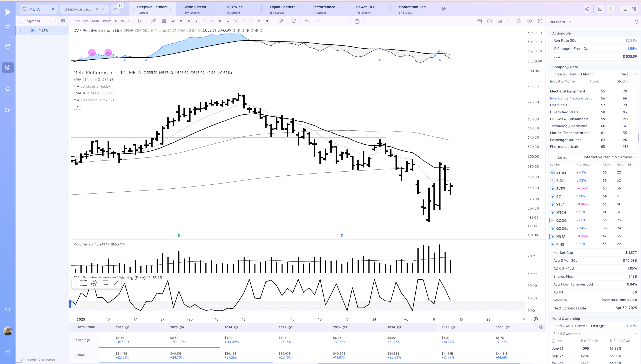
Task: Click the filter sliders icon with 21 badge
Action: coord(115,9)
